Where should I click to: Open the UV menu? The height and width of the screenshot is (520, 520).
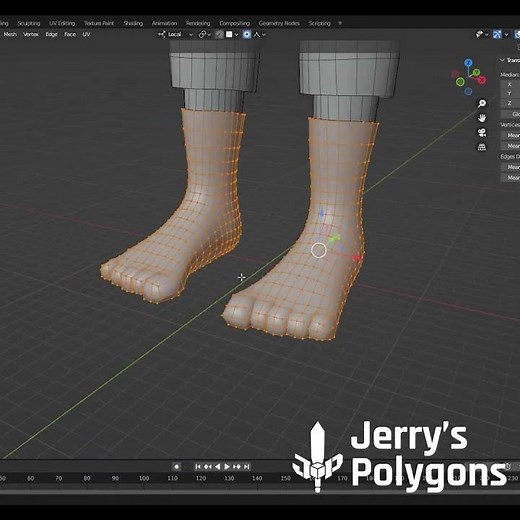click(86, 34)
